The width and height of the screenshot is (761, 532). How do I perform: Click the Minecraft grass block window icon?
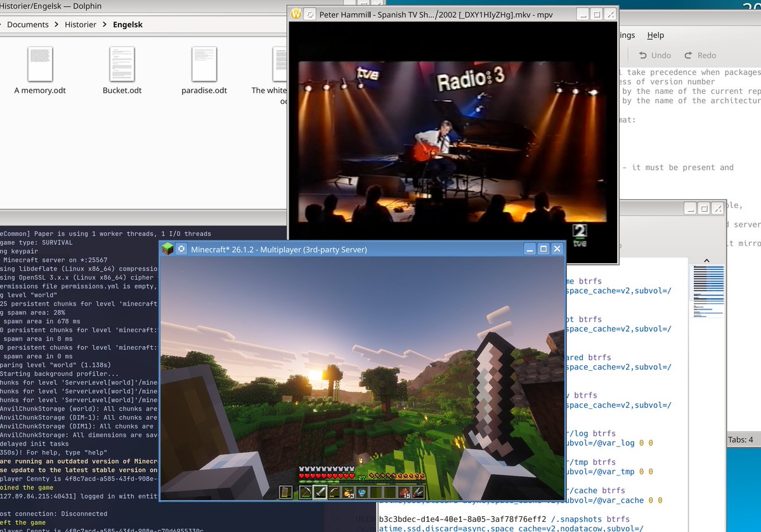167,249
